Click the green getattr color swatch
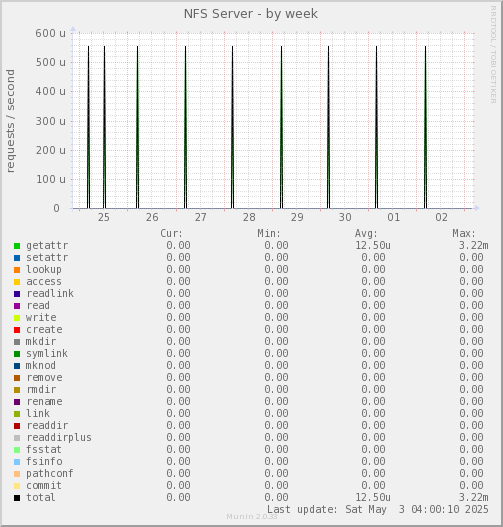 [x=17, y=246]
